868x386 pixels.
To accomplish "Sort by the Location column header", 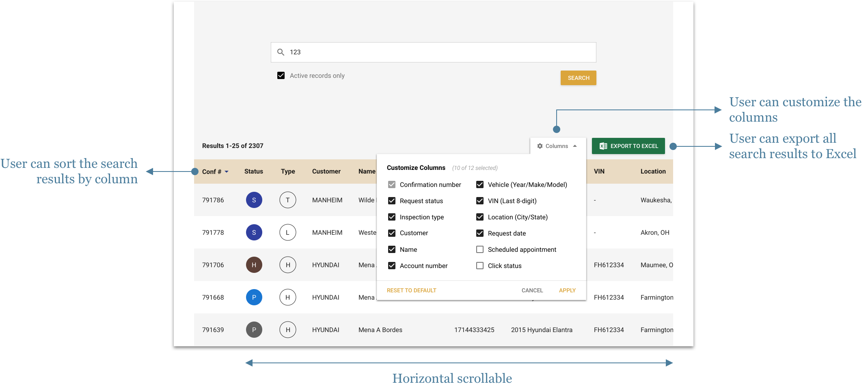I will [x=653, y=172].
